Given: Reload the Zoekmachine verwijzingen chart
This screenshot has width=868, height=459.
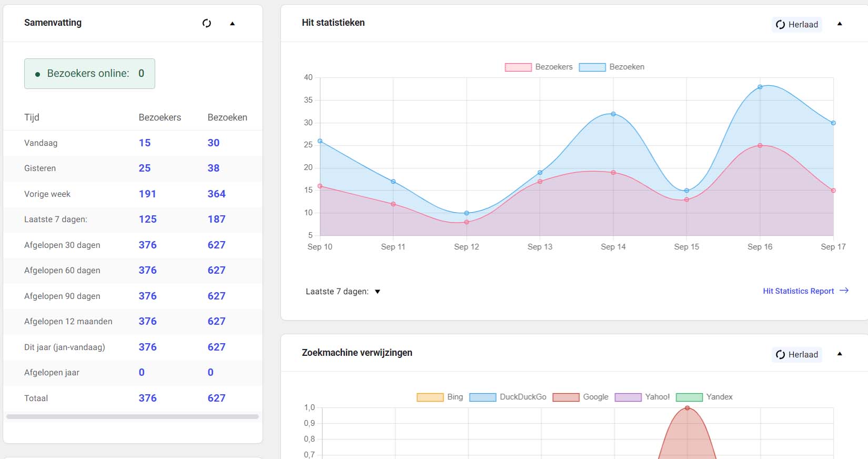Looking at the screenshot, I should click(797, 354).
